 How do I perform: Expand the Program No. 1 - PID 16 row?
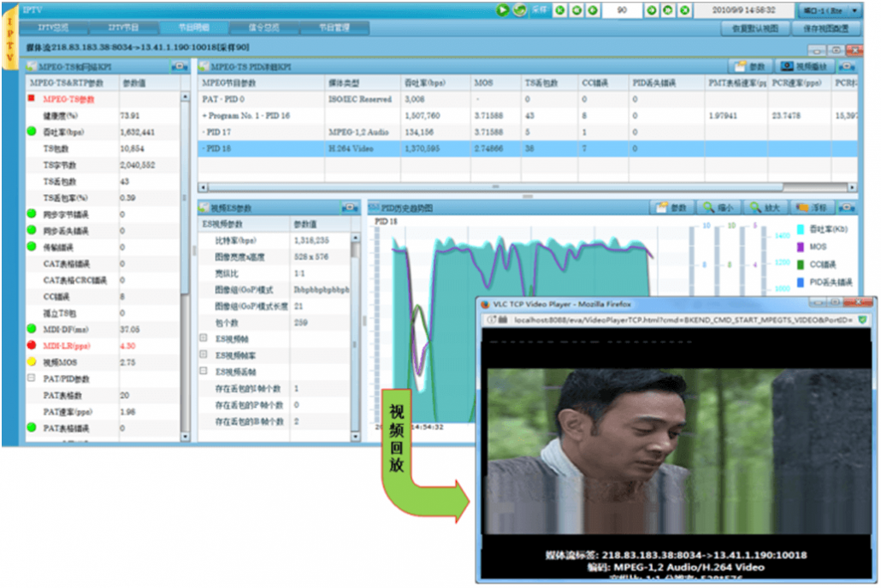coord(205,115)
